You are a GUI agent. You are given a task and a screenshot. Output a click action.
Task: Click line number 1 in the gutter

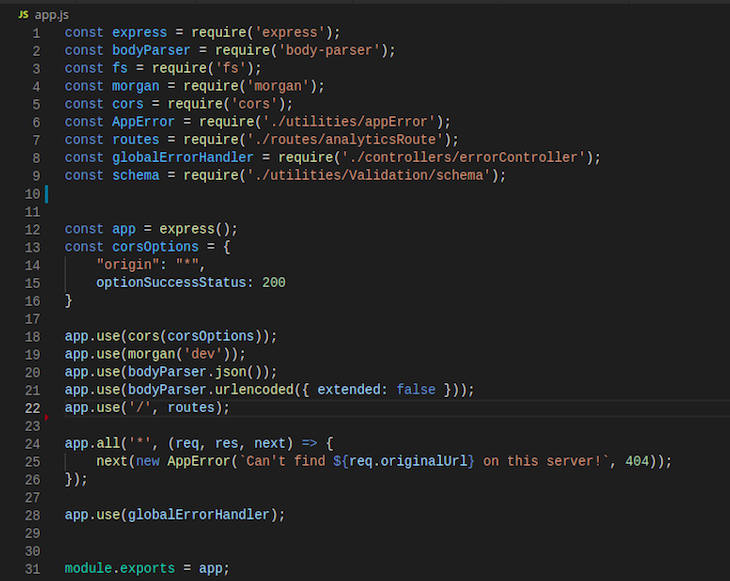click(36, 34)
